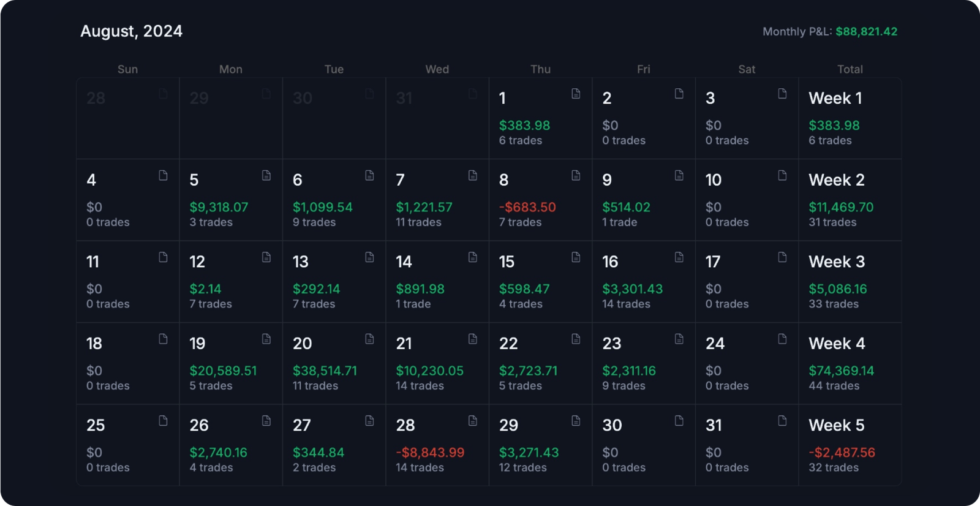Image resolution: width=980 pixels, height=506 pixels.
Task: Open the journal note icon on August 8
Action: click(576, 176)
